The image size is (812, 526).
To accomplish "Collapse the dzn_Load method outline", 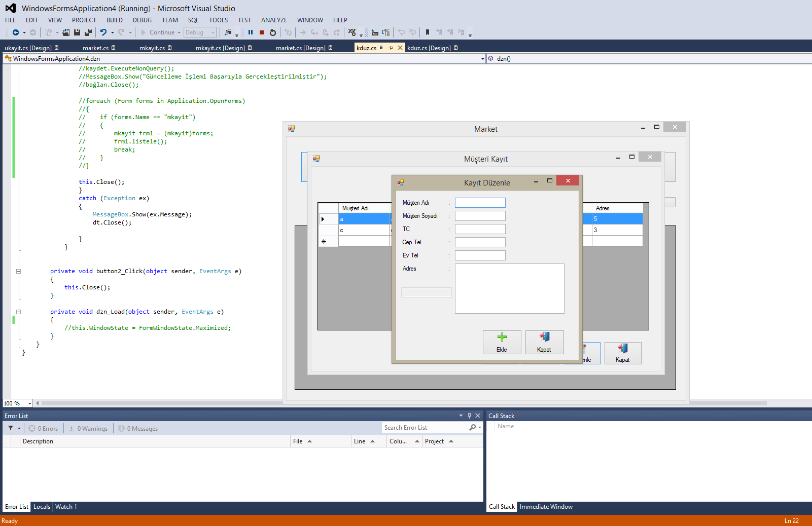I will [18, 312].
